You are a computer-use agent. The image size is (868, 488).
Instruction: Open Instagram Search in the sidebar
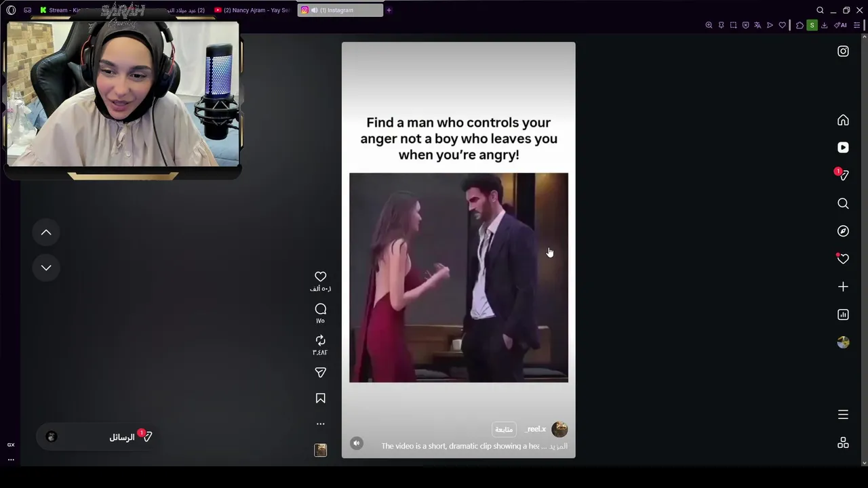pyautogui.click(x=843, y=203)
